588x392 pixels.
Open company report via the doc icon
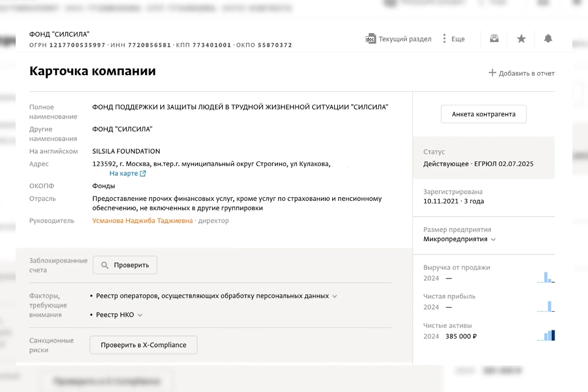371,38
